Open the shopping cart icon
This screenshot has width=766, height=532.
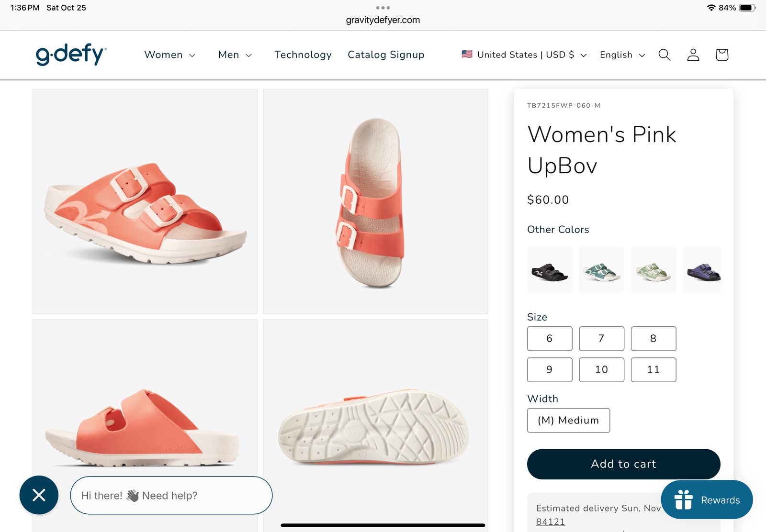721,55
